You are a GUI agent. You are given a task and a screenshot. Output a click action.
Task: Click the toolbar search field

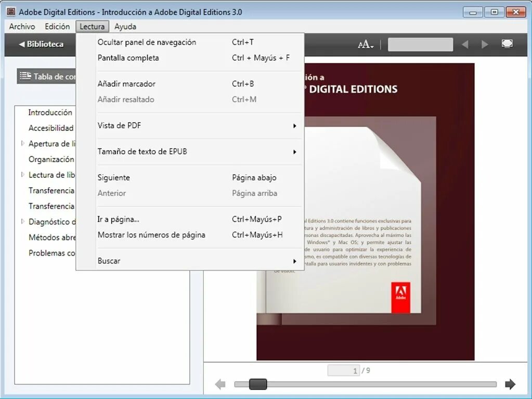point(420,44)
